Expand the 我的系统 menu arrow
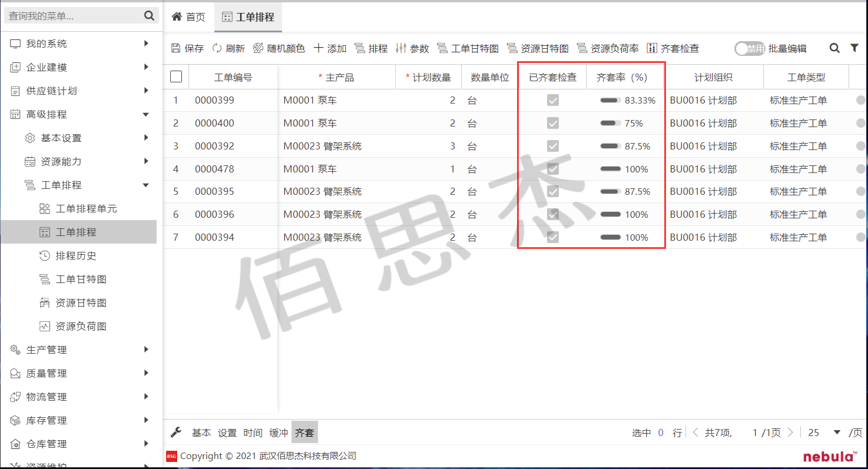The width and height of the screenshot is (868, 469). click(x=146, y=43)
